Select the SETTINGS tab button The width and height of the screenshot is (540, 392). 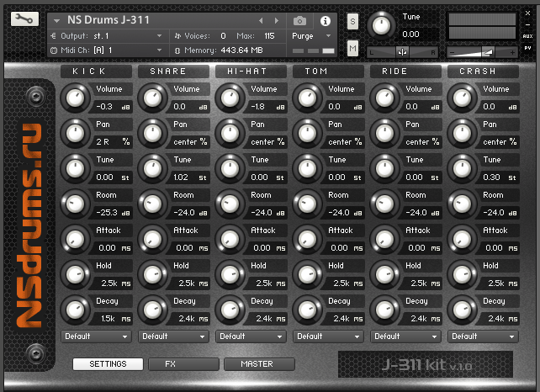coord(108,364)
